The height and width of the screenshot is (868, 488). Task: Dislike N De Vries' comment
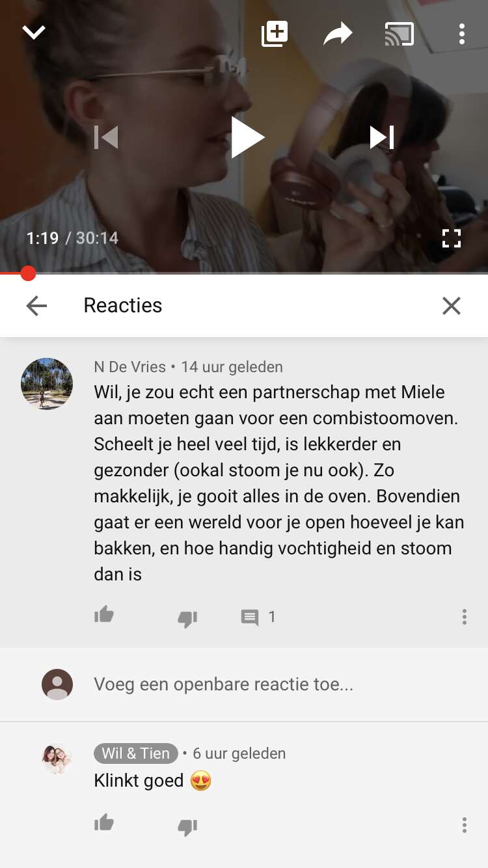tap(187, 618)
